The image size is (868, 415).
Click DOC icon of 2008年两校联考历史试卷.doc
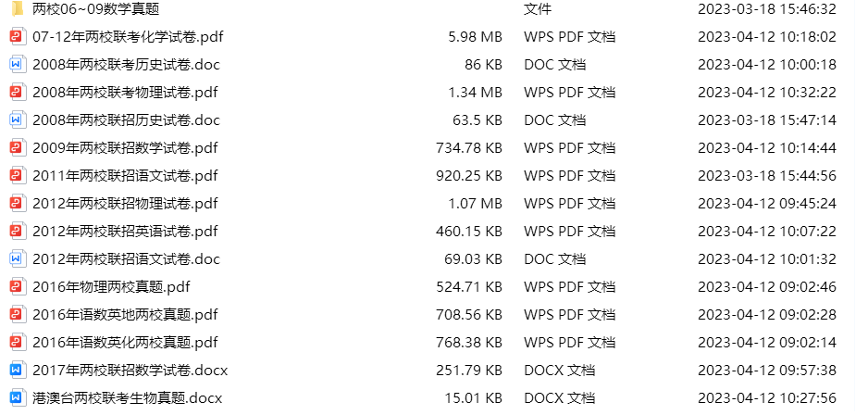pyautogui.click(x=17, y=65)
